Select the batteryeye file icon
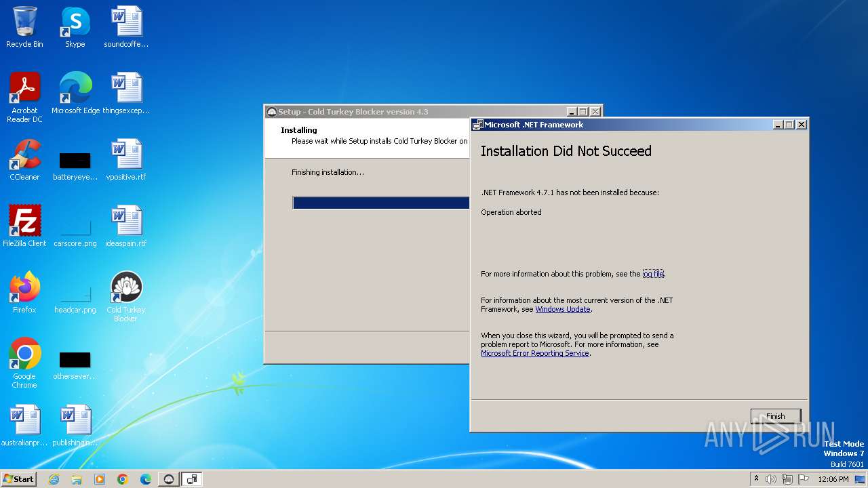Viewport: 868px width, 488px height. click(x=75, y=167)
